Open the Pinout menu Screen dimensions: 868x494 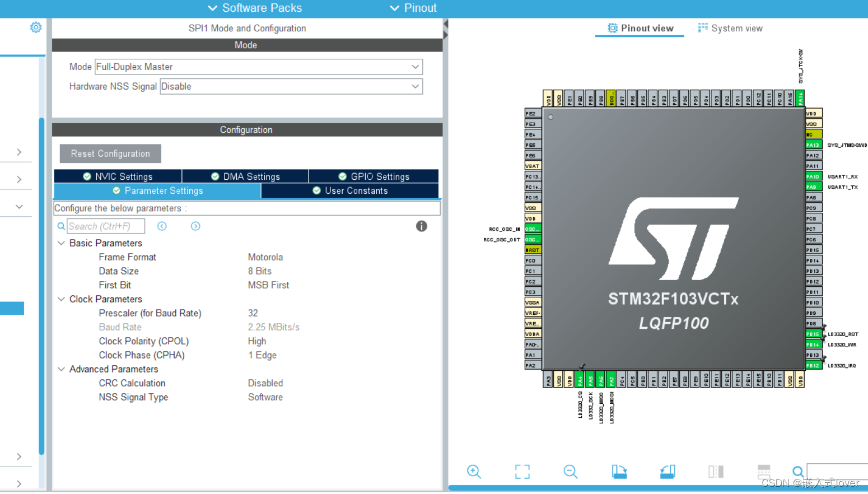(413, 8)
